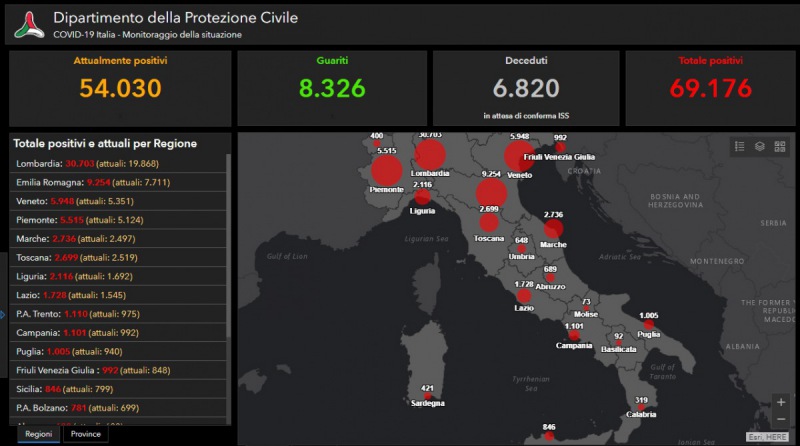Click the Puglia marker on map
Image resolution: width=800 pixels, height=446 pixels.
(650, 324)
